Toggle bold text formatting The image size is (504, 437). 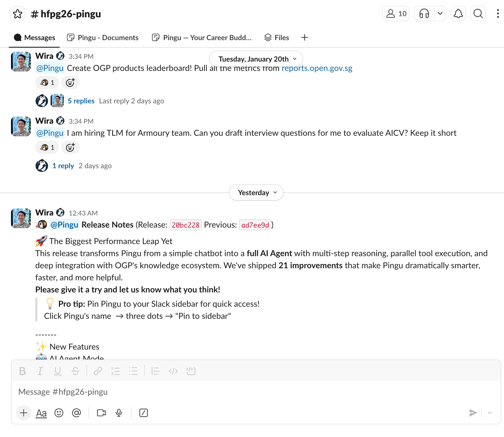coord(22,371)
